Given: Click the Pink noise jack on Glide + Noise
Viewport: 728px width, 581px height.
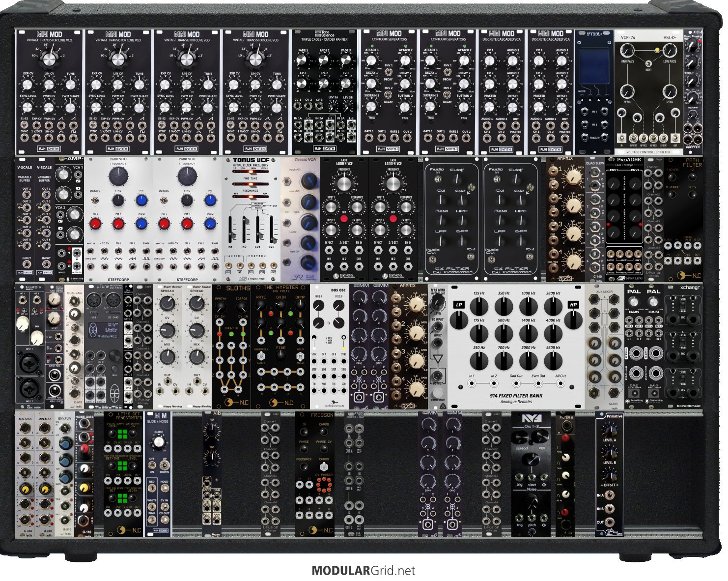Looking at the screenshot, I should pos(152,519).
